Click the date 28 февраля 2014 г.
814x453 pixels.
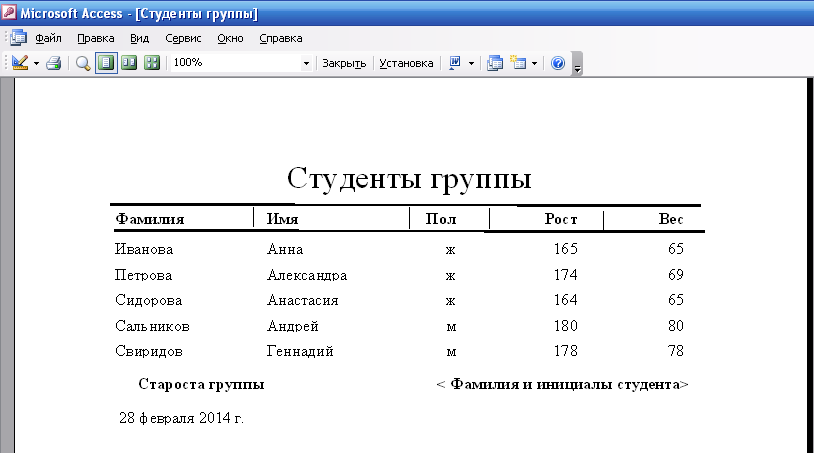click(x=181, y=418)
